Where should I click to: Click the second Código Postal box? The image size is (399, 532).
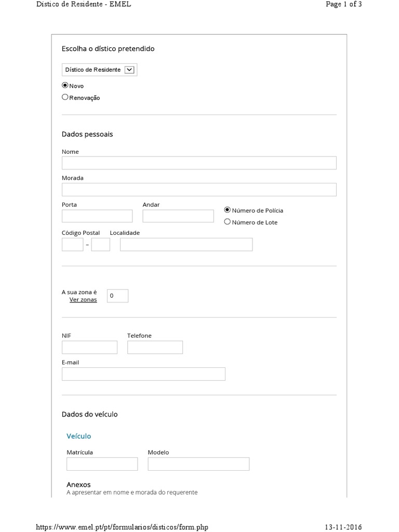101,245
